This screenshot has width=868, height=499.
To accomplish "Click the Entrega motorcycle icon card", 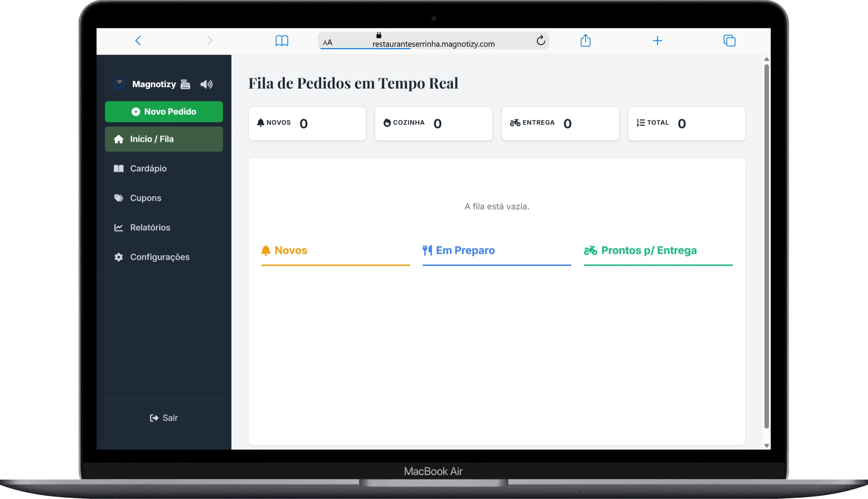I will pyautogui.click(x=560, y=124).
